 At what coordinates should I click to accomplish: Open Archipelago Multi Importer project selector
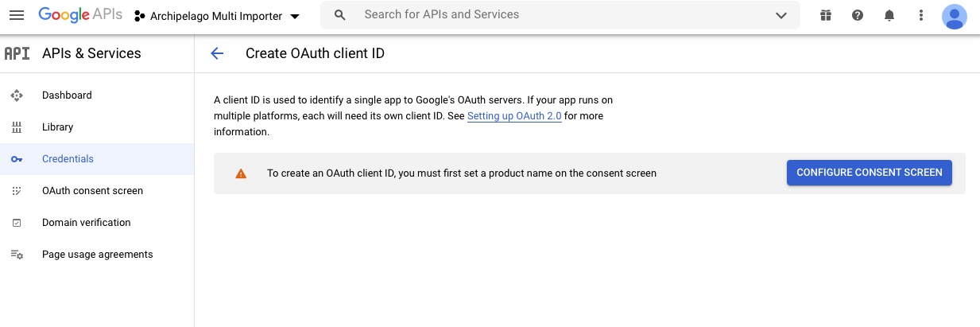pyautogui.click(x=217, y=16)
